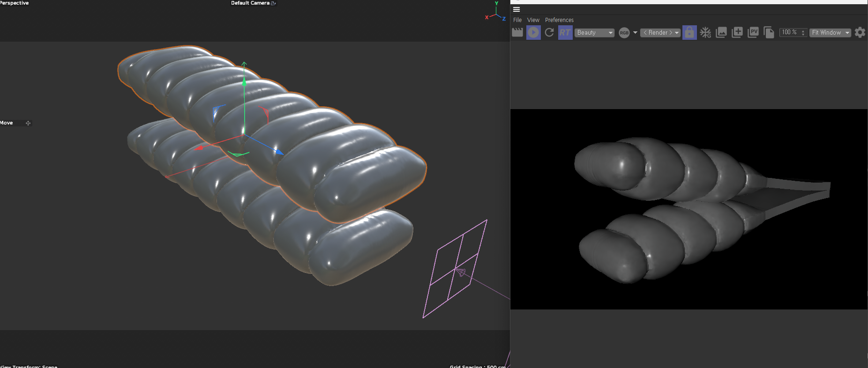Open the render view gear settings
Screen dimensions: 868x368
(x=860, y=32)
